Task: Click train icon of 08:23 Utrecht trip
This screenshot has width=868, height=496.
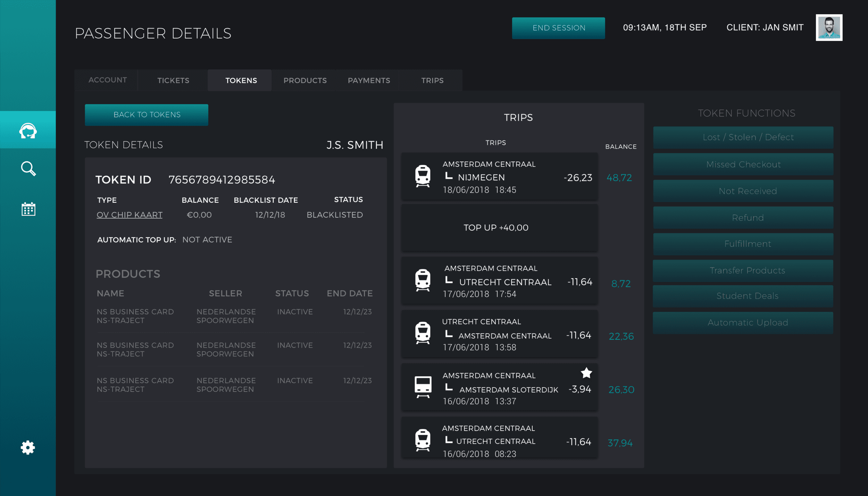Action: (423, 440)
